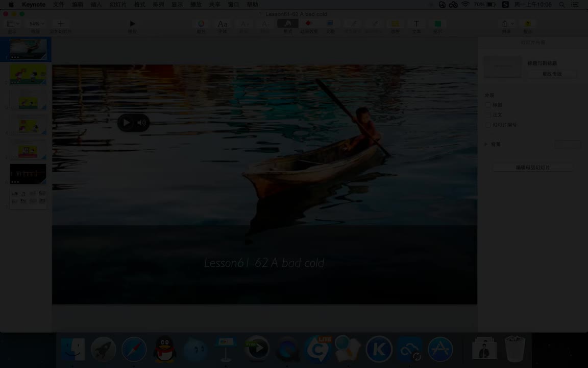Click the 编辑母版幻灯片 button

coord(532,168)
